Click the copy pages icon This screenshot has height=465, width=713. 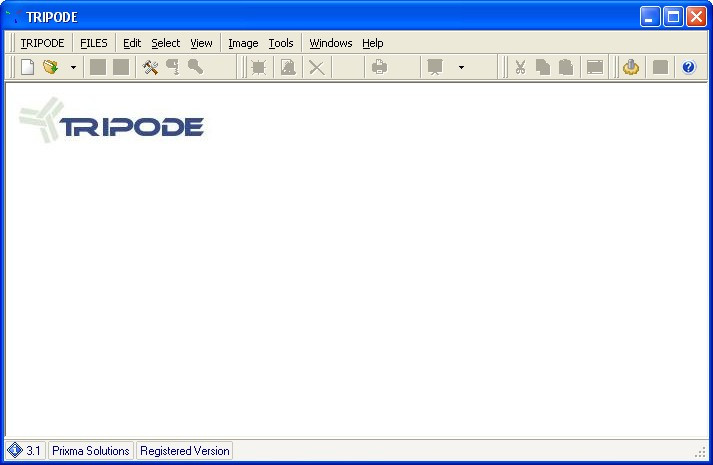point(543,67)
